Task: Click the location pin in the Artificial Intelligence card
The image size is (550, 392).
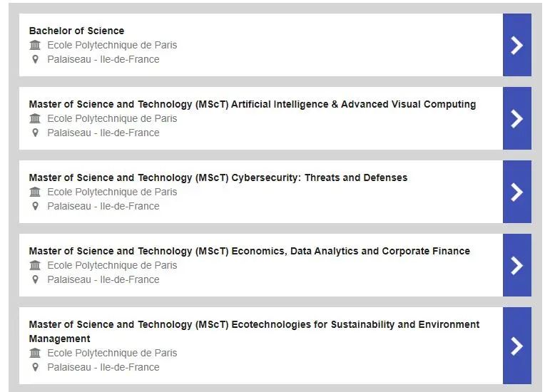Action: [35, 133]
